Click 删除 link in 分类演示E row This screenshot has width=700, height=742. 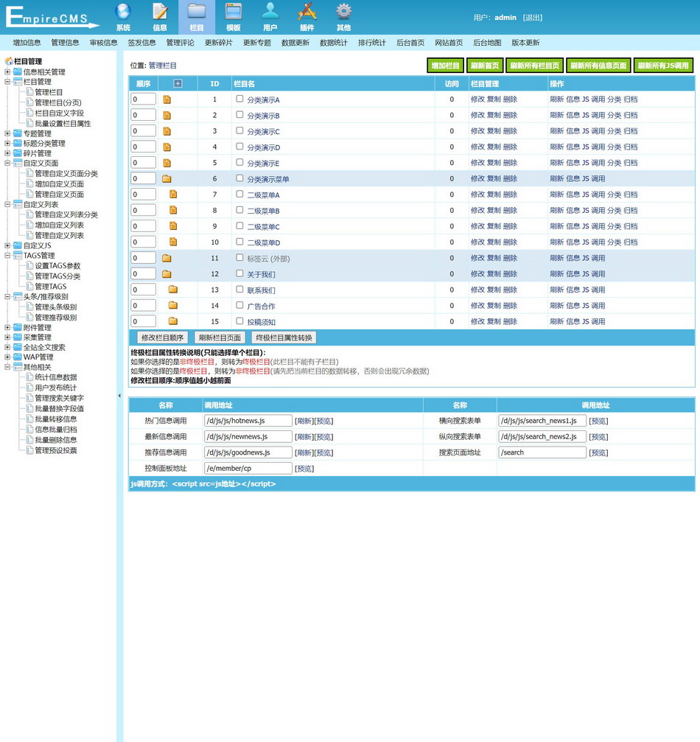(510, 163)
